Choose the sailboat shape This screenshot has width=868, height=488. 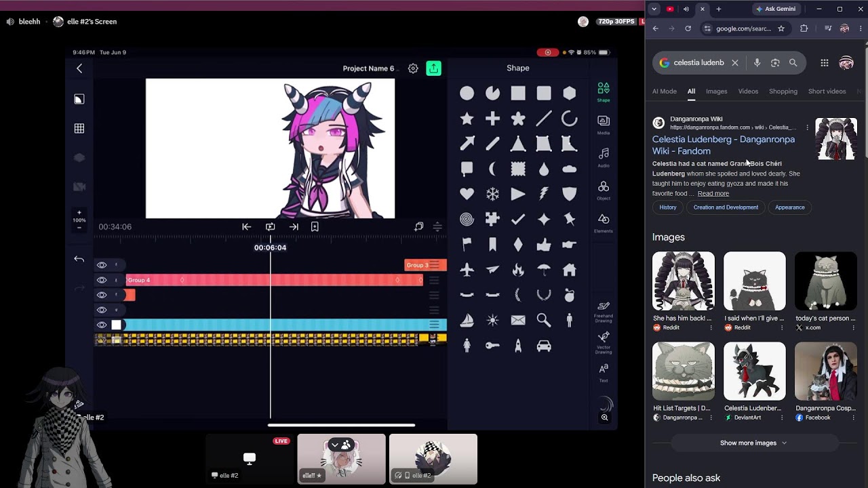tap(467, 320)
